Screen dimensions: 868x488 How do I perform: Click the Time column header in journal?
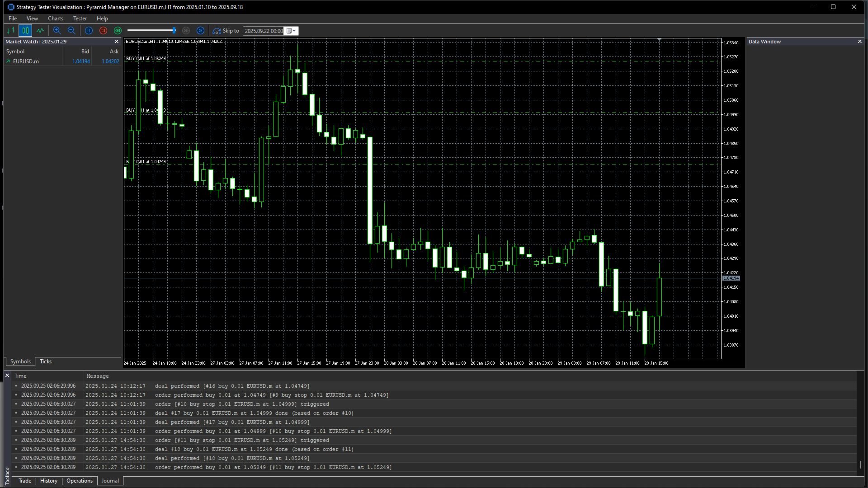click(20, 376)
